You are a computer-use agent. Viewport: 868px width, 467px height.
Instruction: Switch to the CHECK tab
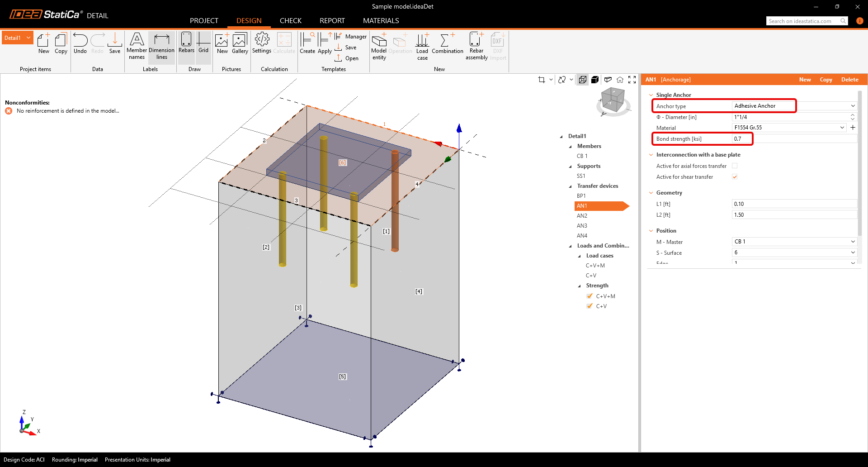pyautogui.click(x=290, y=21)
